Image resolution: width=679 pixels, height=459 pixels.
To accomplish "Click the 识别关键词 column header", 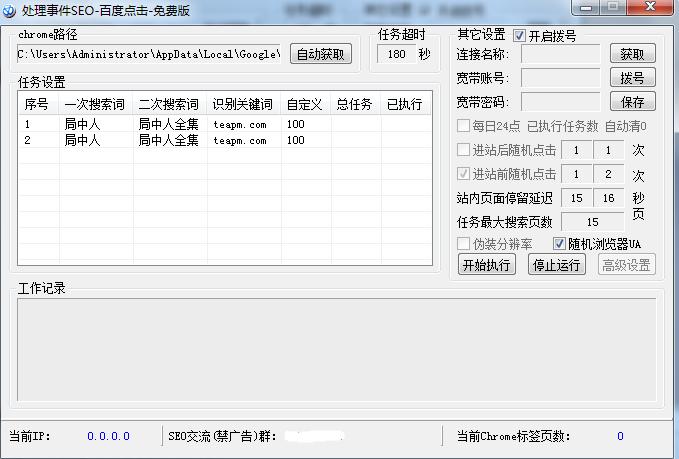I will point(244,104).
